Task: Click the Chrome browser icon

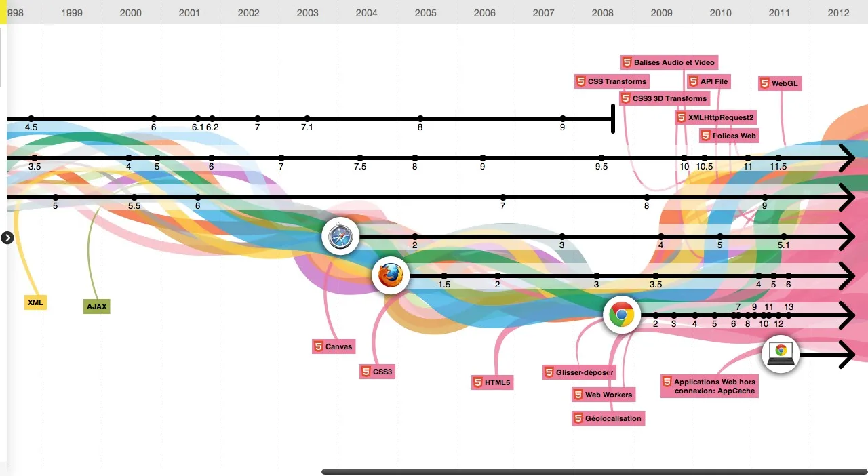Action: (x=622, y=315)
